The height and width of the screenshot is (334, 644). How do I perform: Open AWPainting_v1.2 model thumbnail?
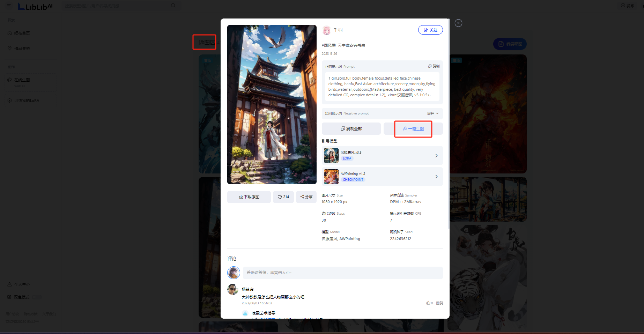click(331, 177)
